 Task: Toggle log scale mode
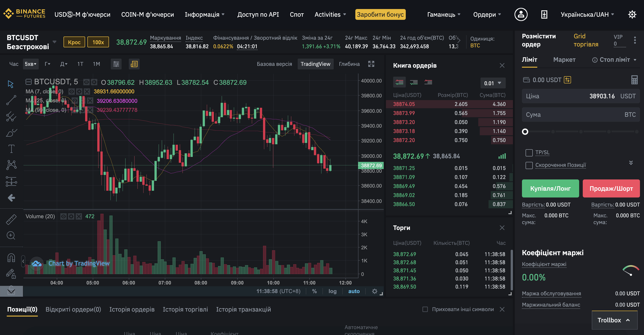point(332,291)
